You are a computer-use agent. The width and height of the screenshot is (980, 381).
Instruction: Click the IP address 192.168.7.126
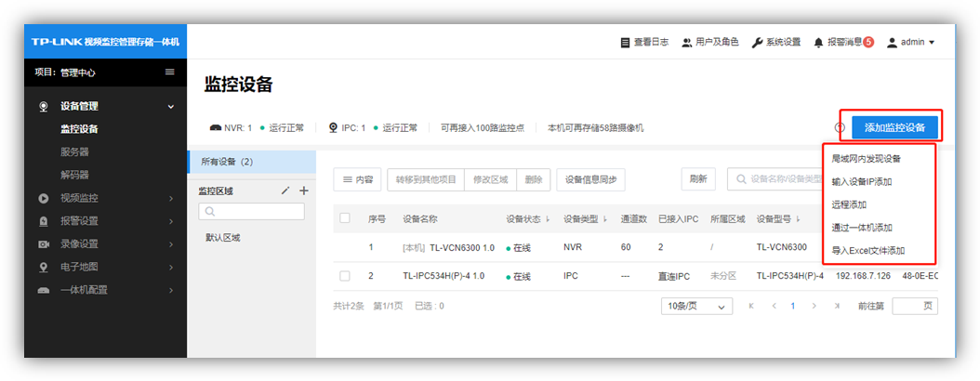(863, 276)
